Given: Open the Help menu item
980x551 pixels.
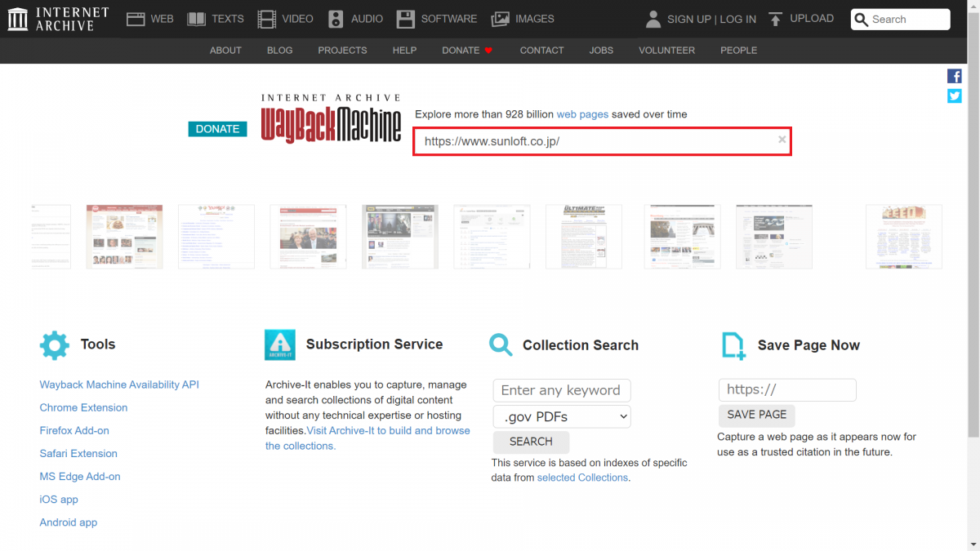Looking at the screenshot, I should click(404, 51).
